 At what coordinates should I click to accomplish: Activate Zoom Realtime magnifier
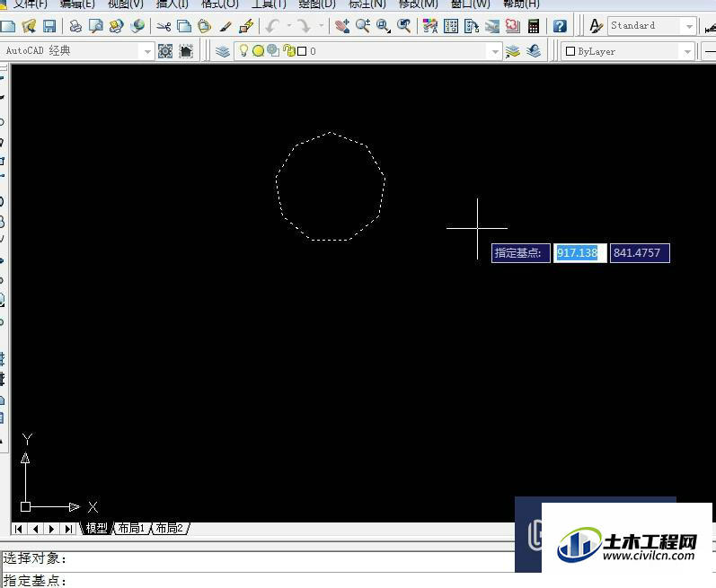pyautogui.click(x=363, y=25)
